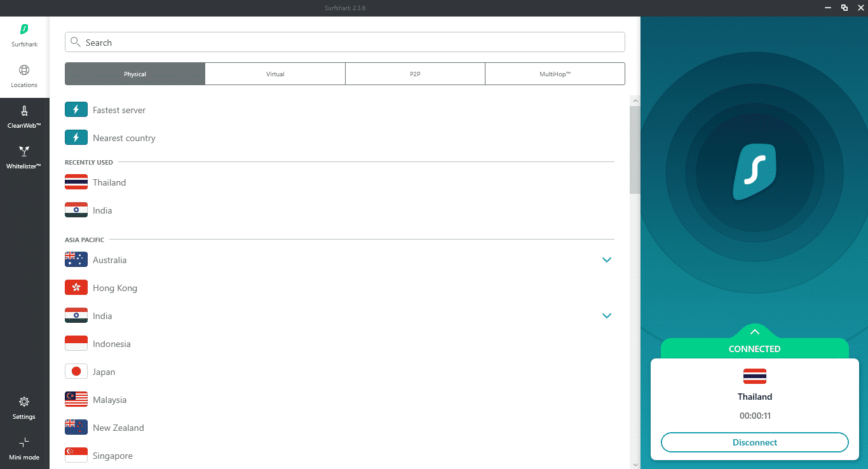Switch to the MultiHop tab
Viewport: 868px width, 469px height.
(x=555, y=74)
